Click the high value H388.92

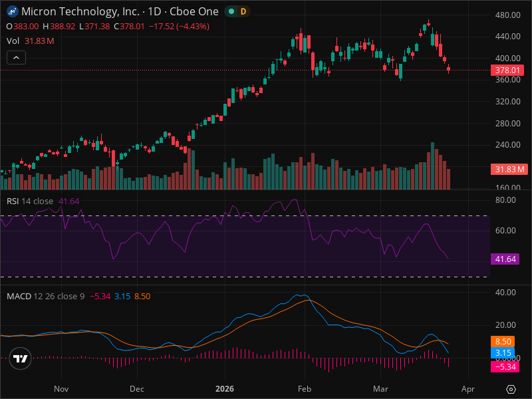(59, 27)
